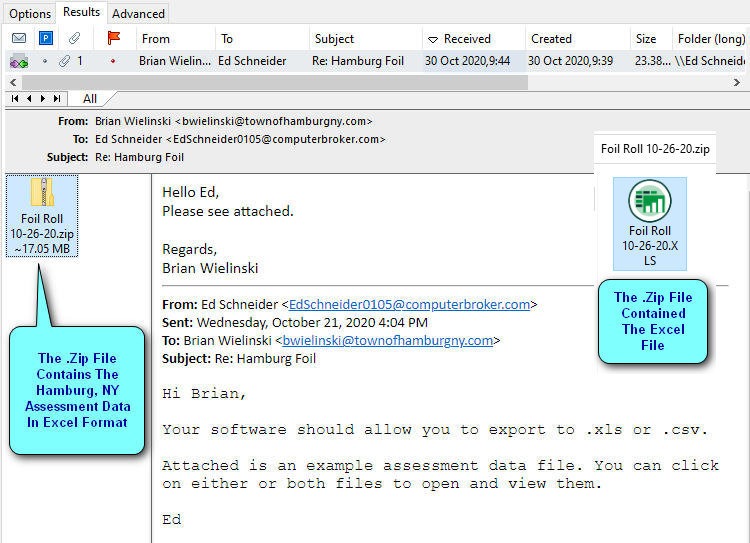Go to the last sheet tab arrow
The width and height of the screenshot is (750, 543).
(x=57, y=99)
